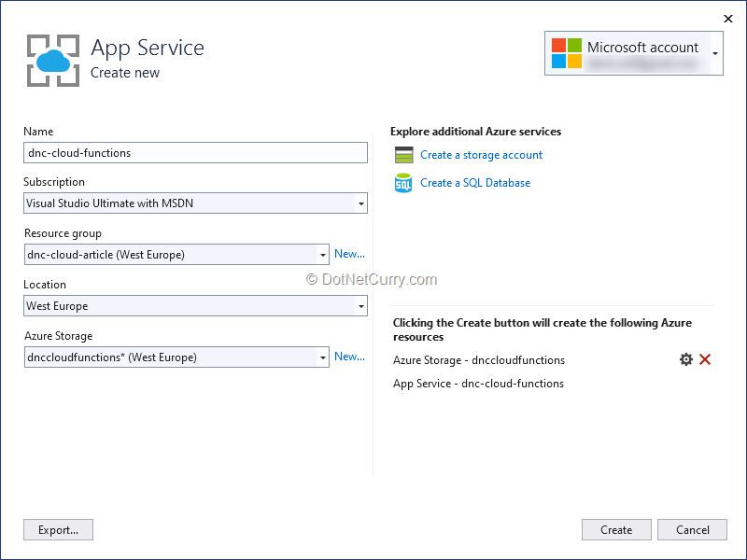
Task: Click text 'Azure Storage - dnccloudfunctions'
Action: tap(479, 360)
